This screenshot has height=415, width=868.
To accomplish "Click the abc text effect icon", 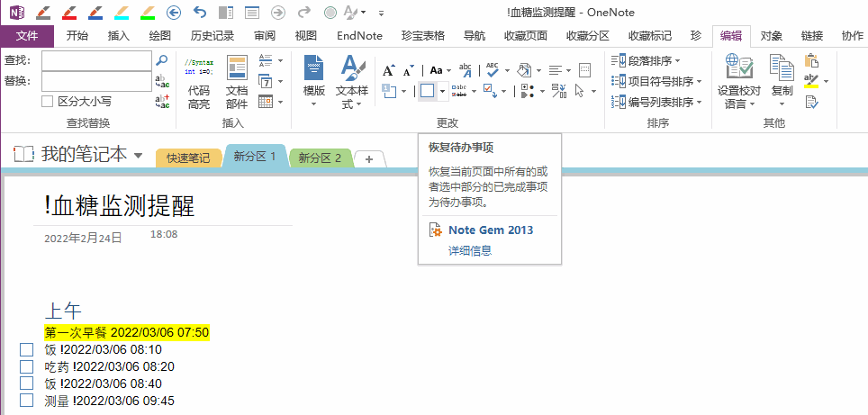I will pos(466,69).
